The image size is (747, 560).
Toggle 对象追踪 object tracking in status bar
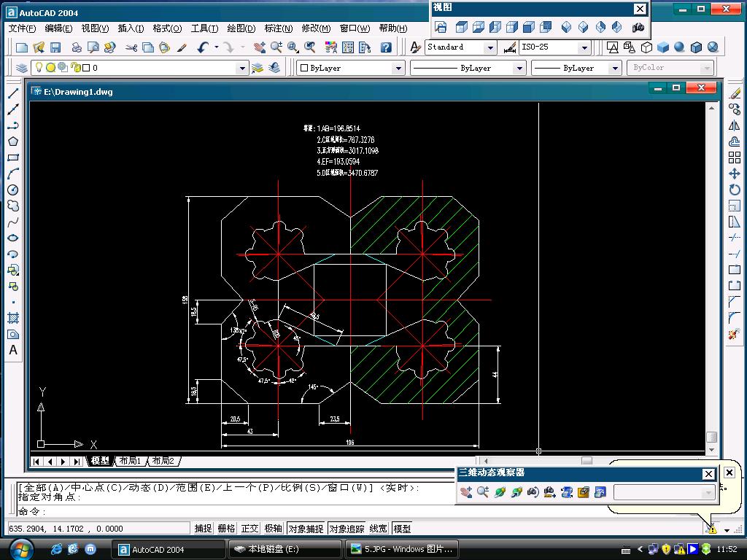click(x=347, y=529)
